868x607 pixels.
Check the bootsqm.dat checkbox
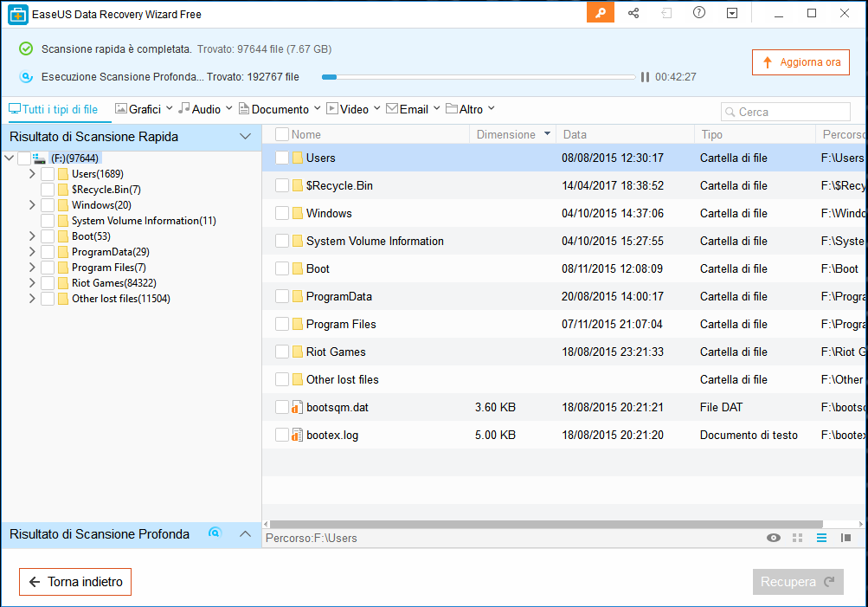[x=282, y=408]
